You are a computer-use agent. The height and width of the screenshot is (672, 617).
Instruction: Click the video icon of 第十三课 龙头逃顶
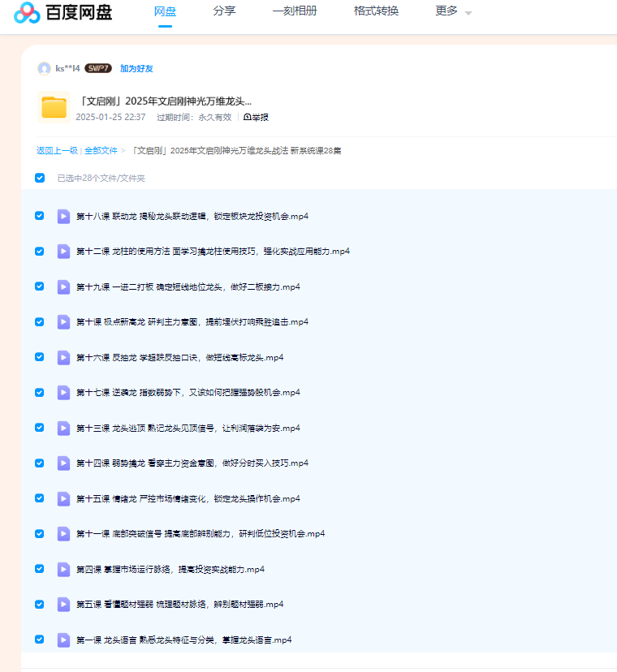63,429
